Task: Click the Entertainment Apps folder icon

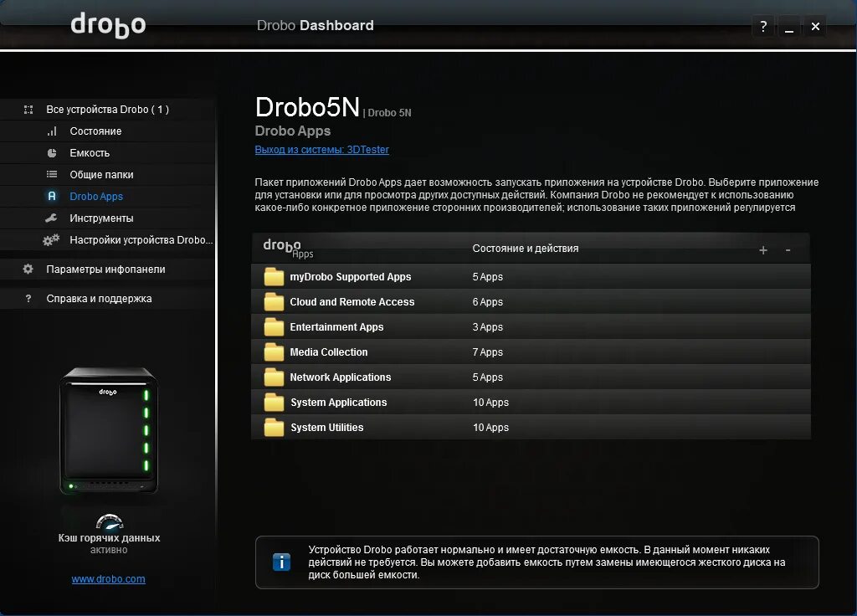Action: click(x=274, y=327)
